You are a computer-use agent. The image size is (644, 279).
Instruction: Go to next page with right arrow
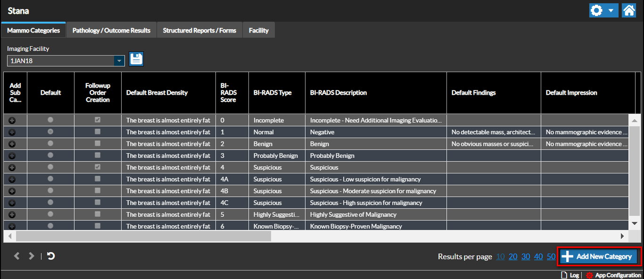[x=32, y=256]
